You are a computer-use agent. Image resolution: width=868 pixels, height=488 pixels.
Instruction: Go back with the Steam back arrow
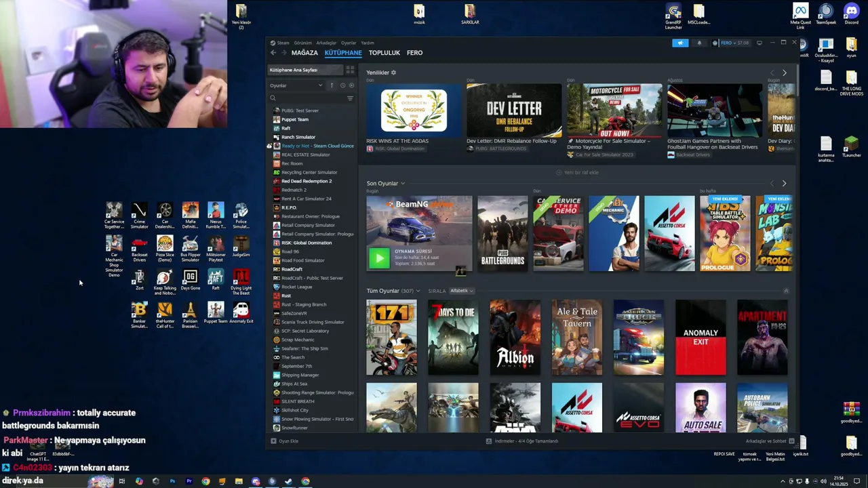(x=273, y=53)
